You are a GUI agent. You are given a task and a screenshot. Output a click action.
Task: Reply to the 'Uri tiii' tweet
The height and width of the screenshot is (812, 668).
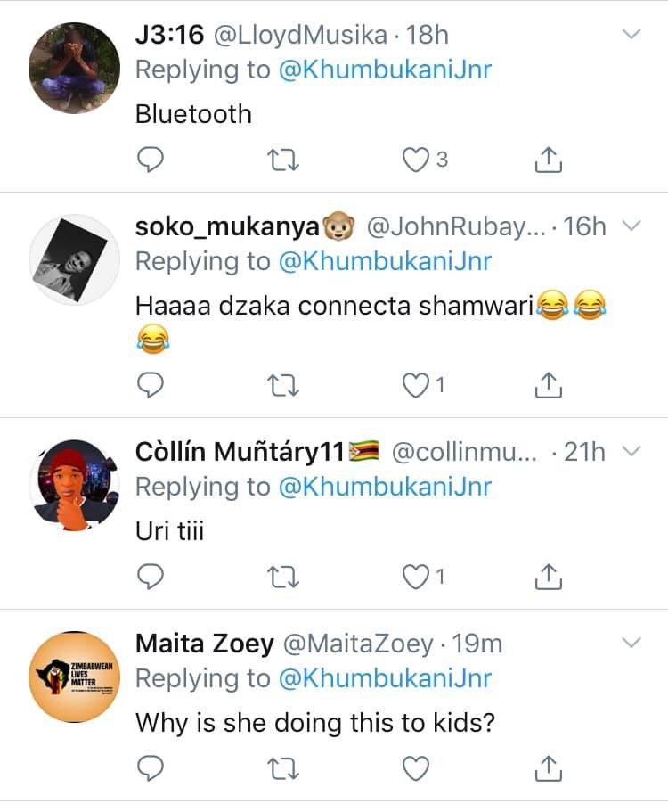click(x=150, y=577)
